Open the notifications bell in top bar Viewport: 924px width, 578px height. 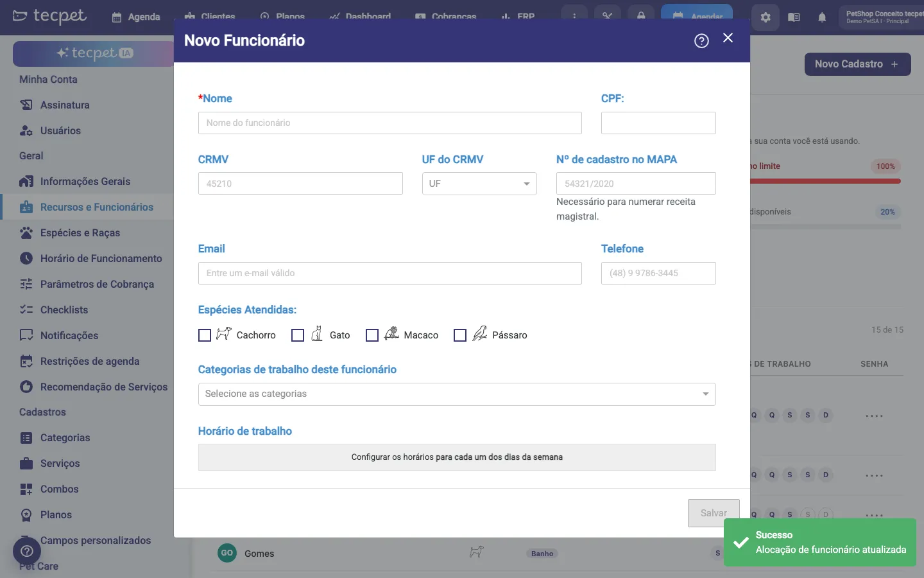click(x=822, y=17)
